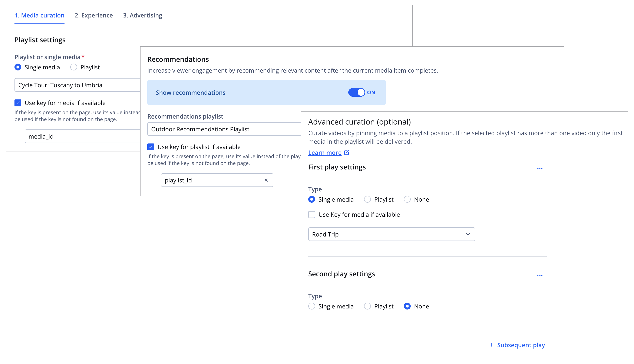
Task: Click the Subsequent play link
Action: [521, 345]
